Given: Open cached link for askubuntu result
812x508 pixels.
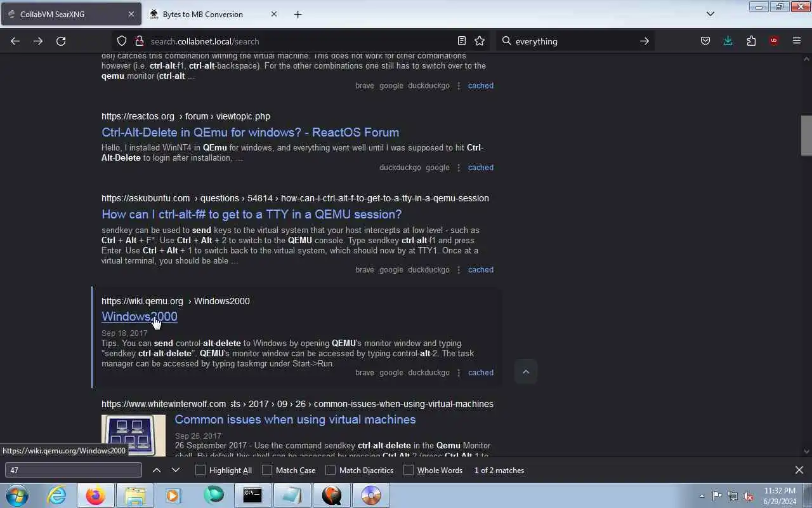Looking at the screenshot, I should (x=480, y=270).
